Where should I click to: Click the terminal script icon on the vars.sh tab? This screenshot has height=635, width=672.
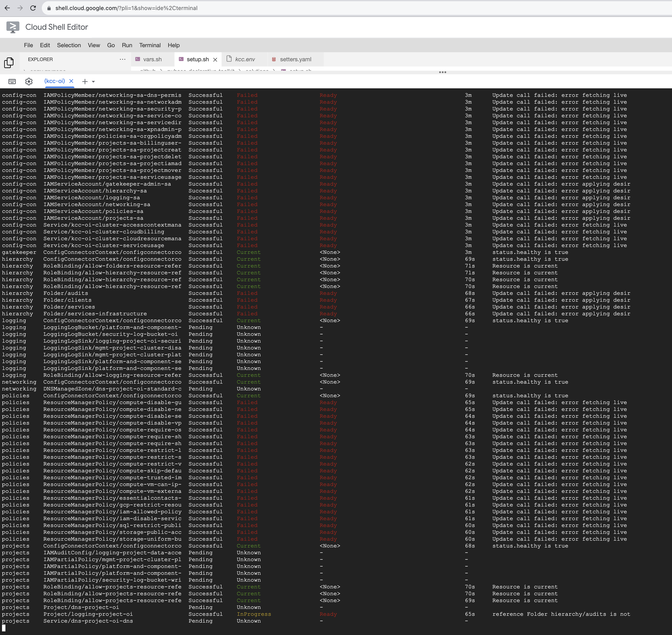(x=138, y=59)
